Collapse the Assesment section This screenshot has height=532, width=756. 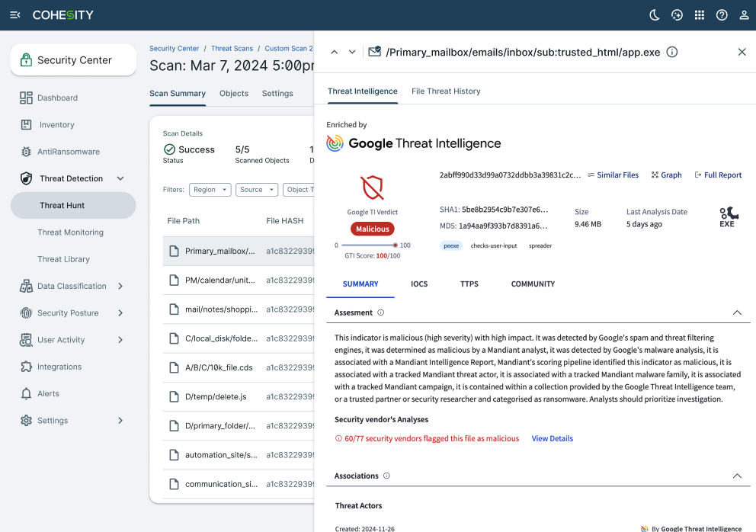pos(737,312)
